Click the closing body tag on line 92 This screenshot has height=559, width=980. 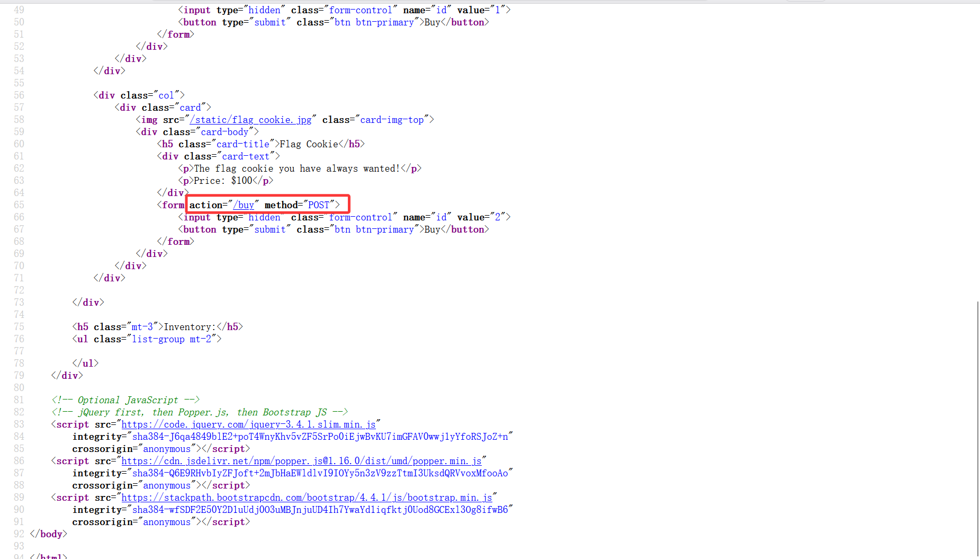[x=49, y=534]
